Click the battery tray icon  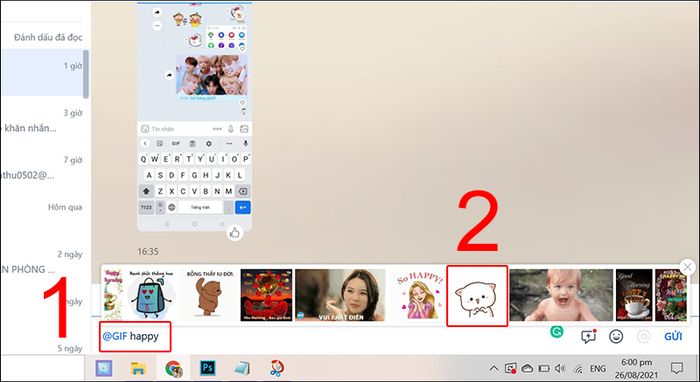click(x=544, y=369)
